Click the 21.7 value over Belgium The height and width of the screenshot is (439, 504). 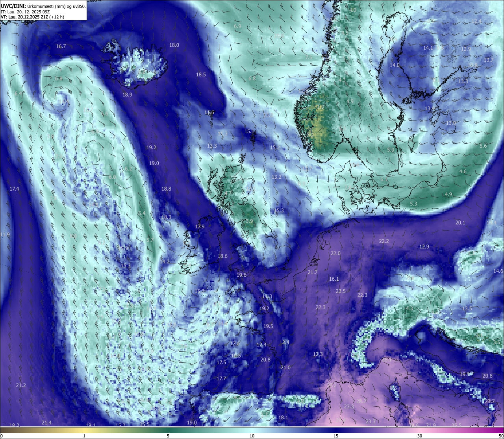[313, 272]
